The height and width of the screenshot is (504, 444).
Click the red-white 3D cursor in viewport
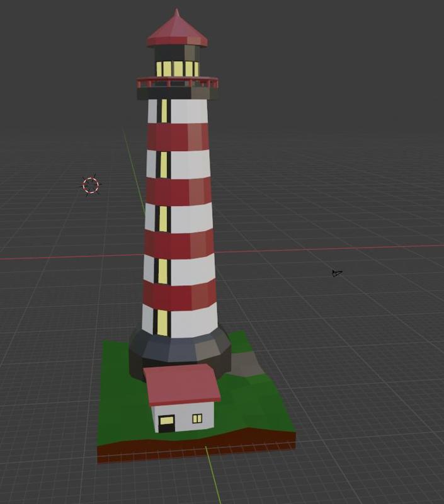(91, 185)
